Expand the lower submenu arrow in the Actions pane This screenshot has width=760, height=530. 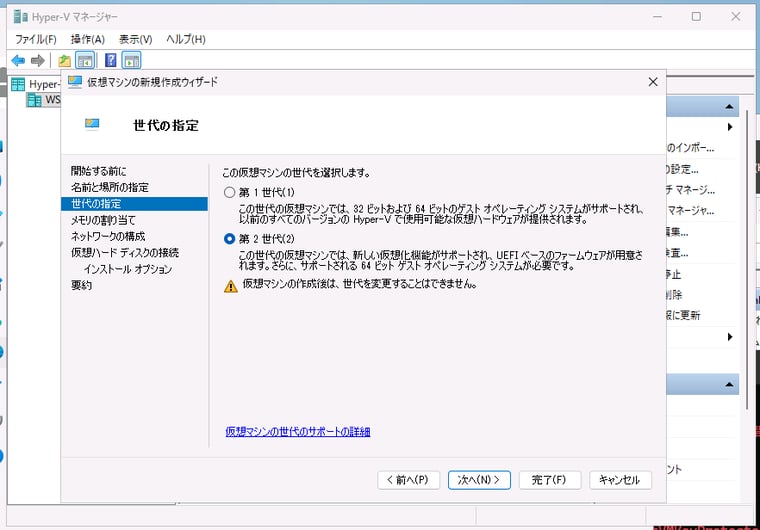click(730, 337)
